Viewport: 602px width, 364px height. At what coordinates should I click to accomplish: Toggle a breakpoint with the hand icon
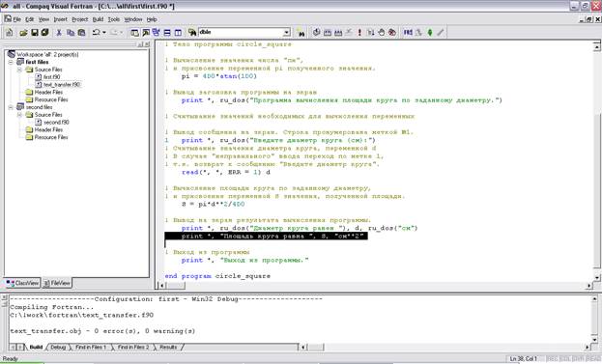[382, 33]
